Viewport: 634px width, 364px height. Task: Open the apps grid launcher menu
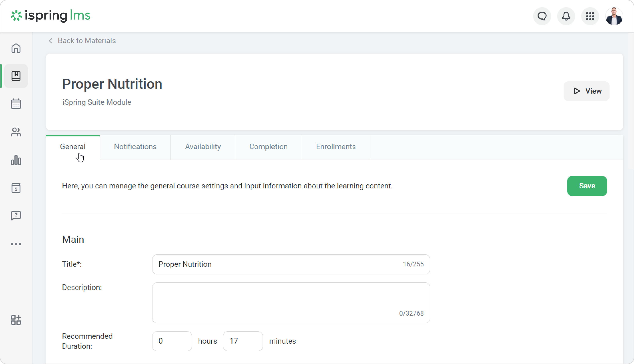[x=590, y=16]
